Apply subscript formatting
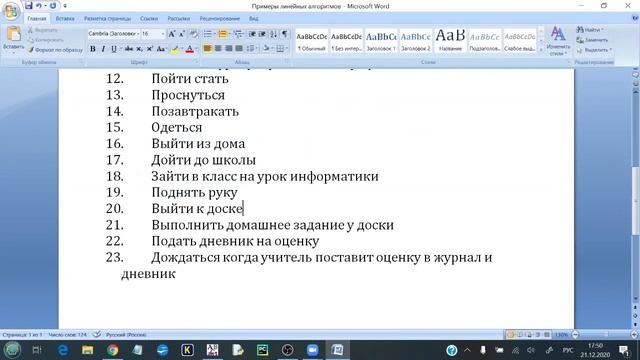The width and height of the screenshot is (640, 360). (139, 49)
